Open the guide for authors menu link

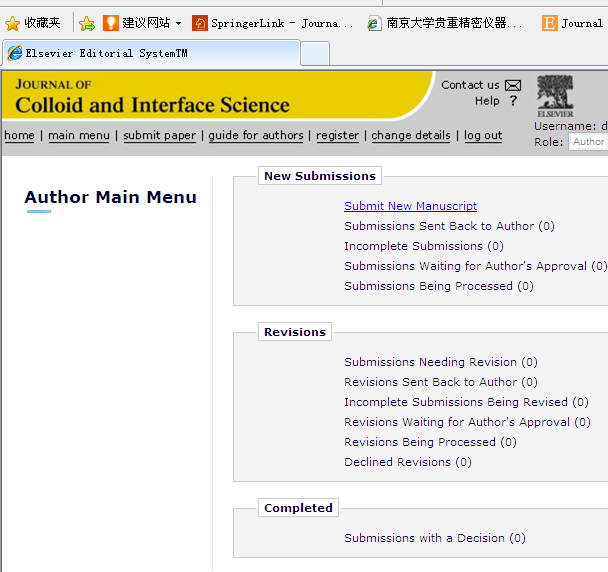pyautogui.click(x=256, y=136)
